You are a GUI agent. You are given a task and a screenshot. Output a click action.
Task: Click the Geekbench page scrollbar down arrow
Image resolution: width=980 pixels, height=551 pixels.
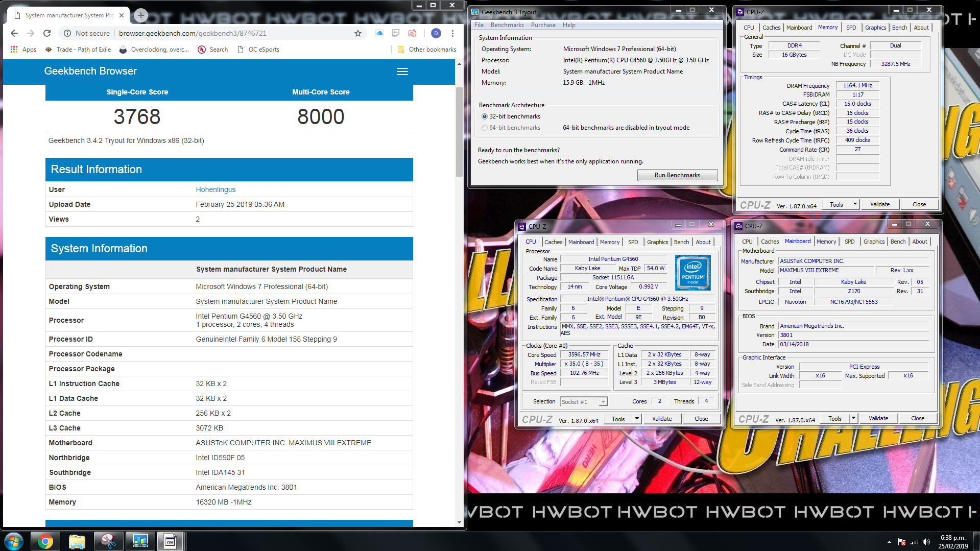pyautogui.click(x=459, y=522)
